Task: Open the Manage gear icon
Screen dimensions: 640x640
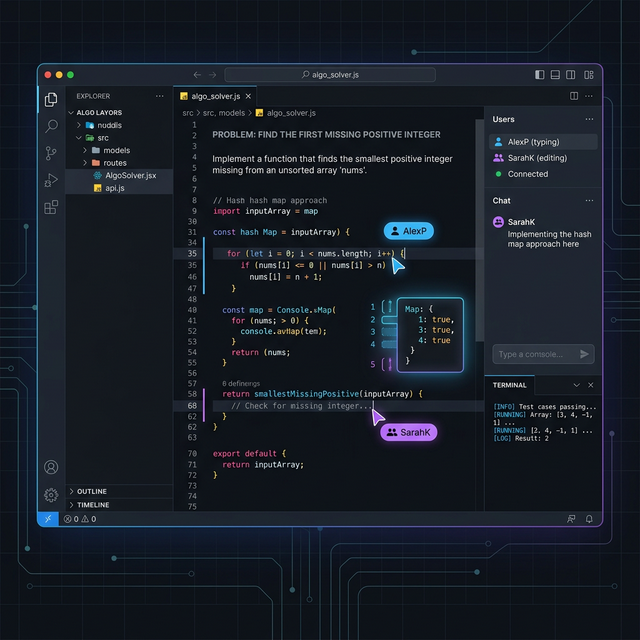Action: (51, 495)
